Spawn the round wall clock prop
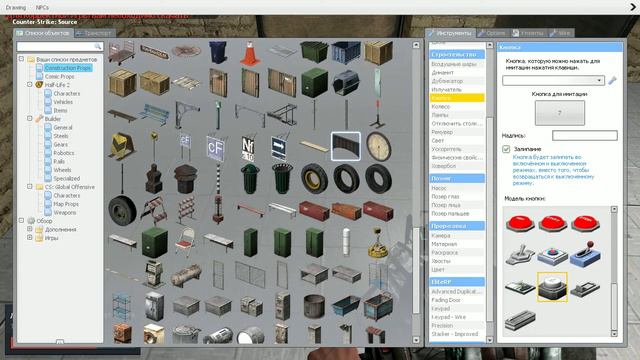Image resolution: width=640 pixels, height=360 pixels. tap(378, 146)
